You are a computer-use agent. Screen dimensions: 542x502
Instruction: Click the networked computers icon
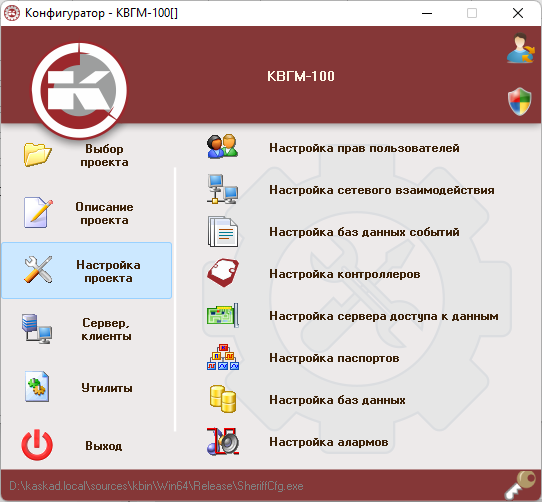click(x=223, y=189)
